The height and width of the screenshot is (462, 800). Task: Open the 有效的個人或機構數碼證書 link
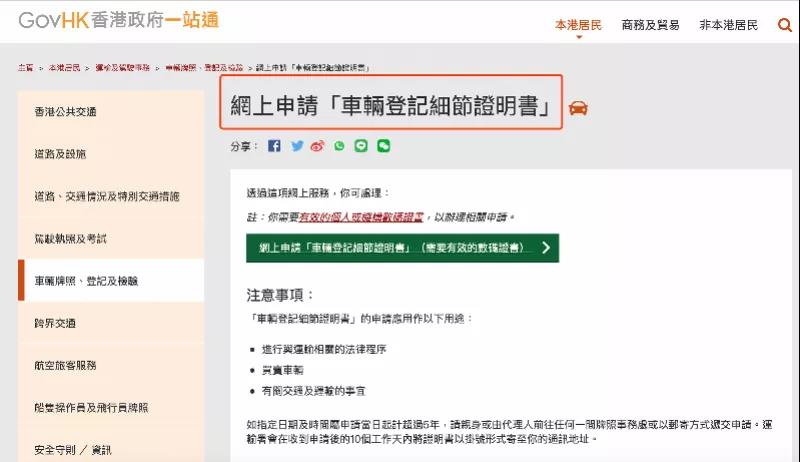tap(361, 217)
